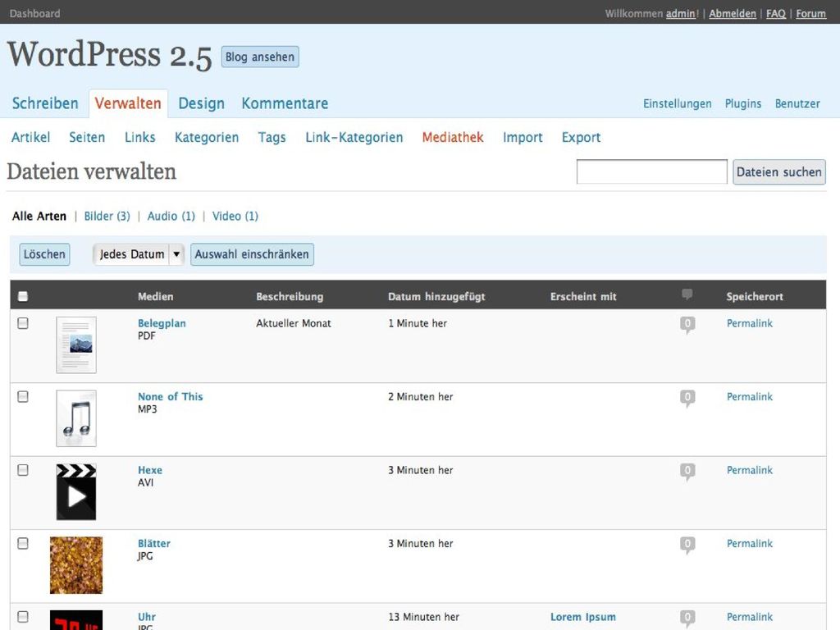Click comment count bubble in Uhr row
Viewport: 840px width, 630px height.
687,619
